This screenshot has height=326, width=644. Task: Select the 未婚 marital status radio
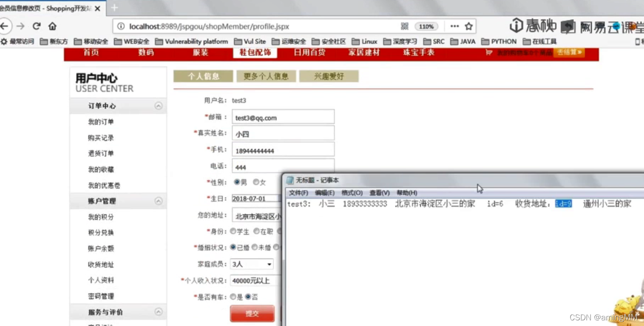pyautogui.click(x=255, y=247)
